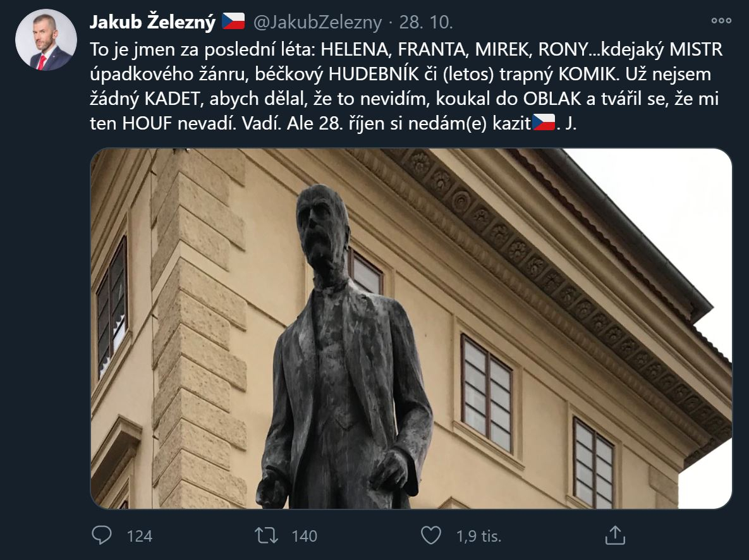Like the tweet with heart icon
749x560 pixels.
[x=431, y=535]
